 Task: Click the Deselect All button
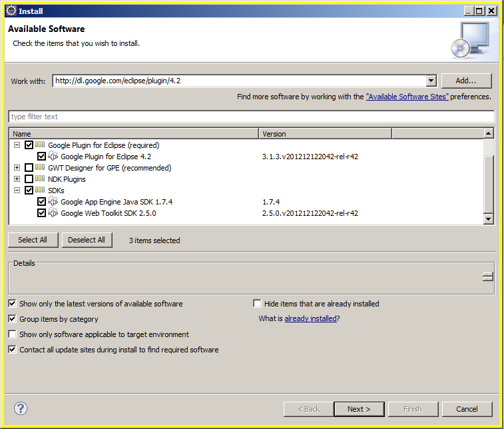coord(87,240)
